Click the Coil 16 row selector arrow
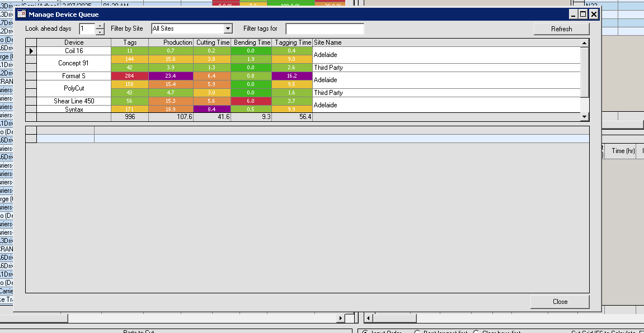644x333 pixels. (x=31, y=51)
